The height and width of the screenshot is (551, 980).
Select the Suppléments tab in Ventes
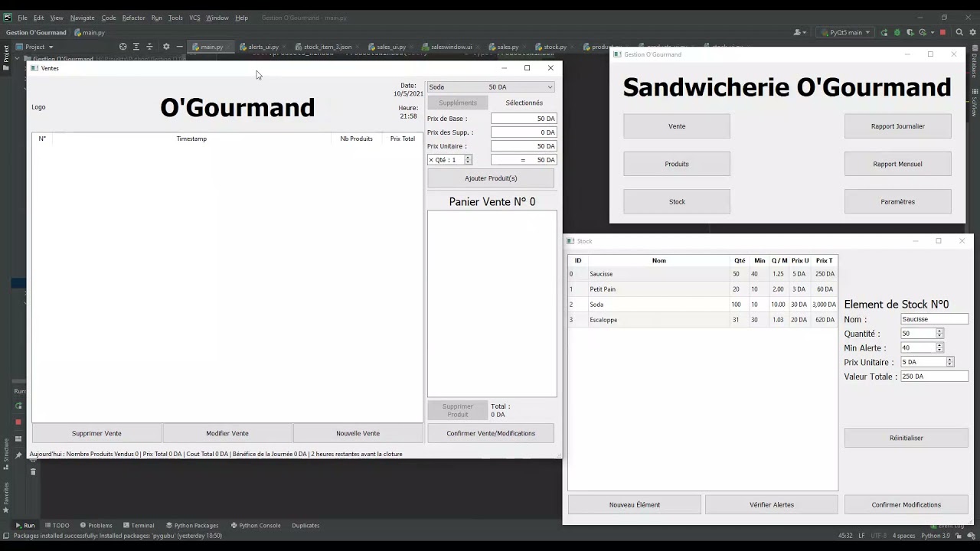pyautogui.click(x=457, y=103)
